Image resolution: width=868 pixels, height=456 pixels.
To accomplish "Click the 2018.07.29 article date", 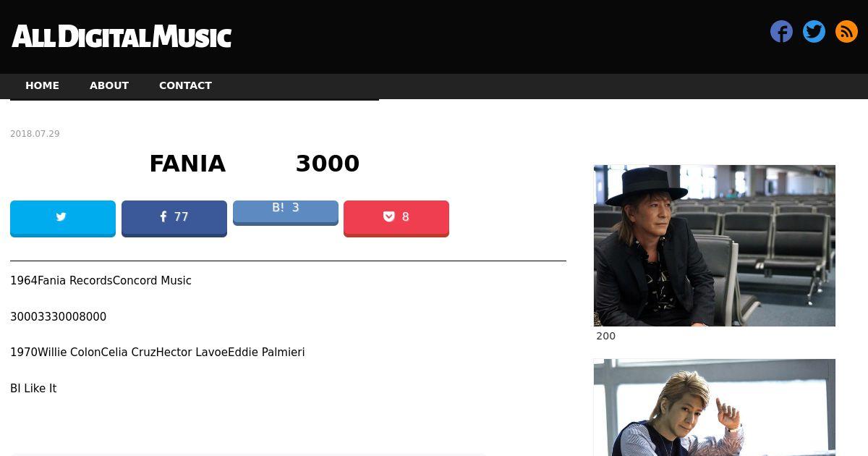I will [x=35, y=134].
